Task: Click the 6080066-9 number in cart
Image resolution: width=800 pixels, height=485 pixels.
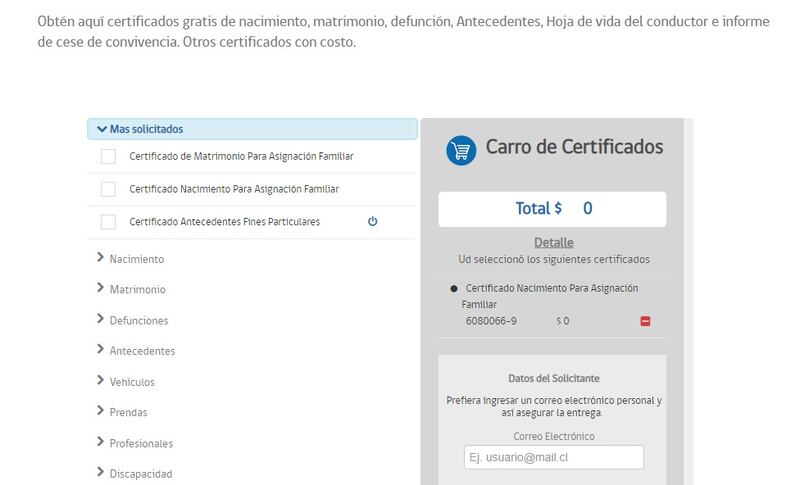Action: (491, 321)
